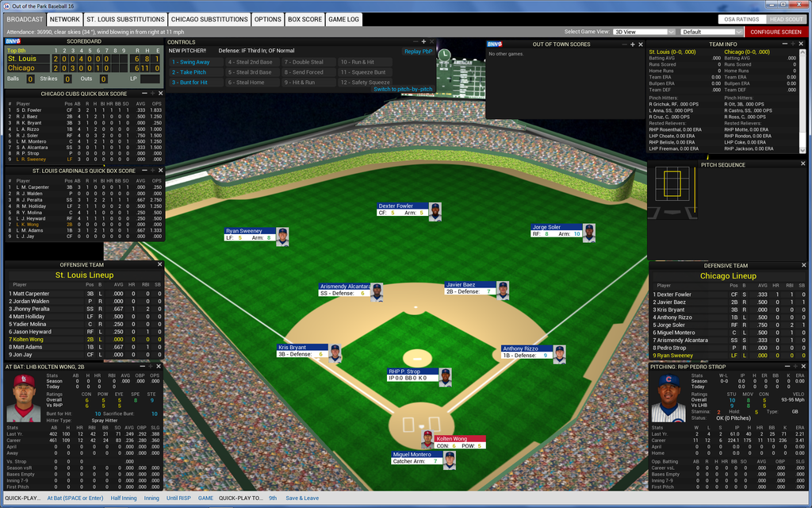Click the plus icon on Team Info panel
The height and width of the screenshot is (508, 812).
point(791,44)
